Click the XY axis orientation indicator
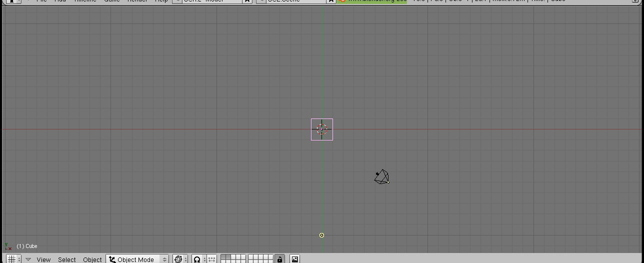 [x=8, y=246]
